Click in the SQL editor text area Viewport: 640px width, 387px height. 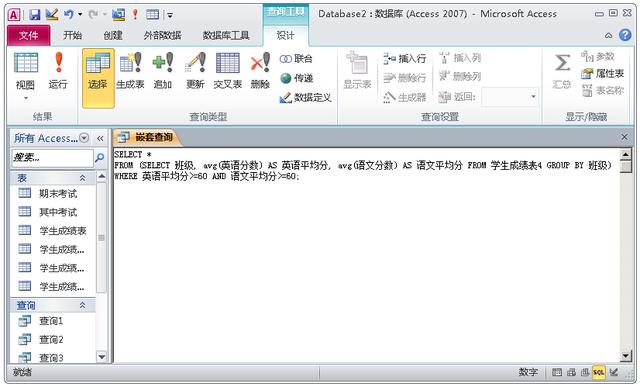[x=366, y=255]
